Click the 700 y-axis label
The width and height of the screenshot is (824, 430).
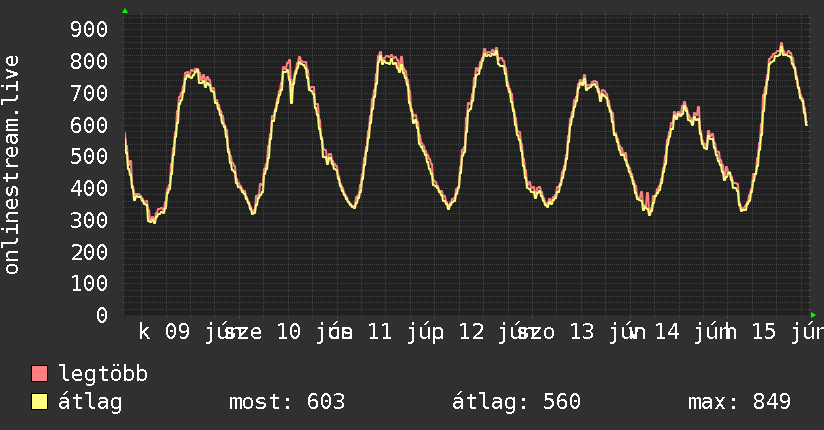pos(89,94)
